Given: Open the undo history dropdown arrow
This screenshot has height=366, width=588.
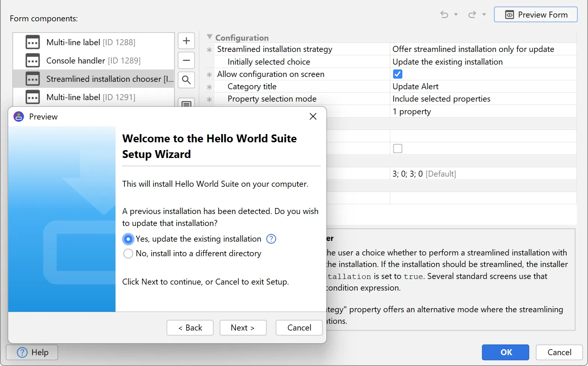Looking at the screenshot, I should 456,15.
